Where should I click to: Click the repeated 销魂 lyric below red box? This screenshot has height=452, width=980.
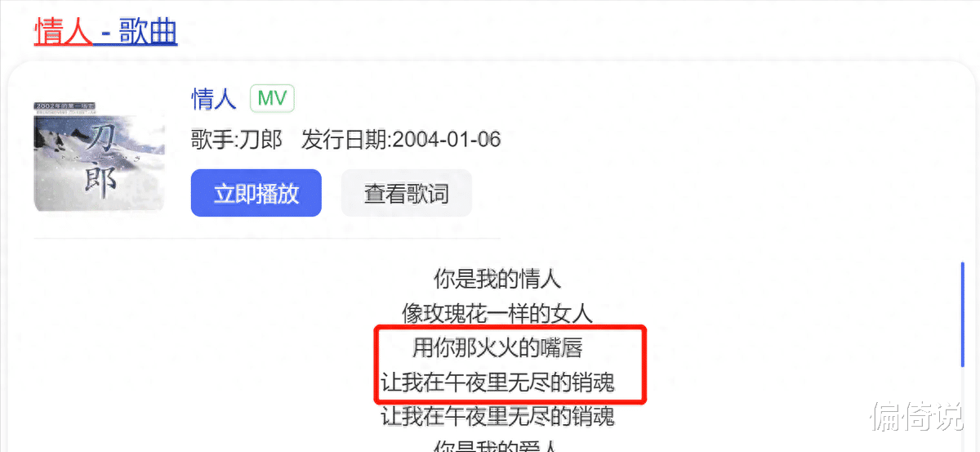[x=497, y=417]
